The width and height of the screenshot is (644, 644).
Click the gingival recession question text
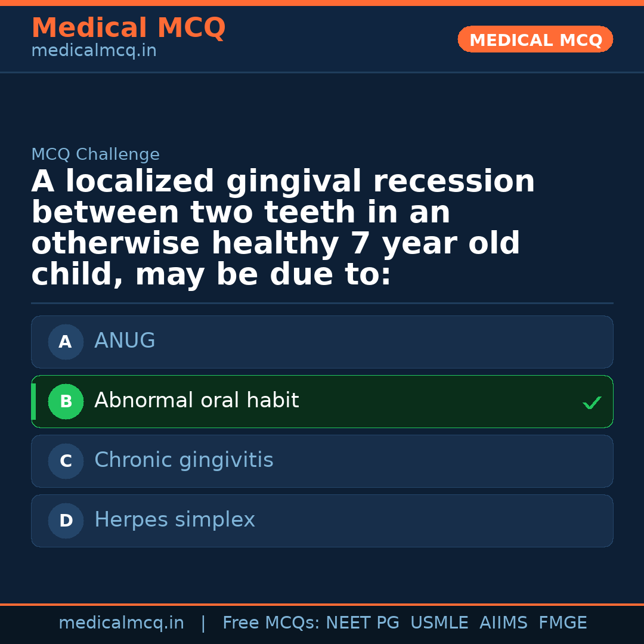(283, 228)
